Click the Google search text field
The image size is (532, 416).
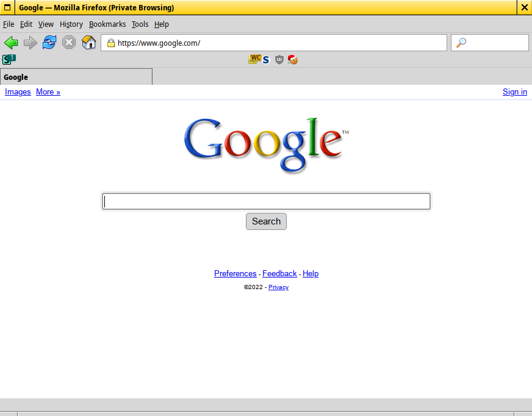(267, 201)
